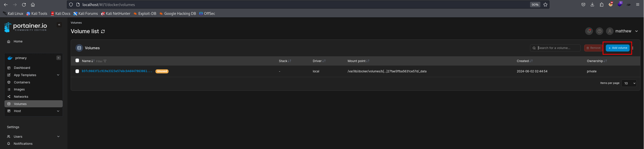Click the 2024-06-02 02:44:54 created date

(532, 71)
